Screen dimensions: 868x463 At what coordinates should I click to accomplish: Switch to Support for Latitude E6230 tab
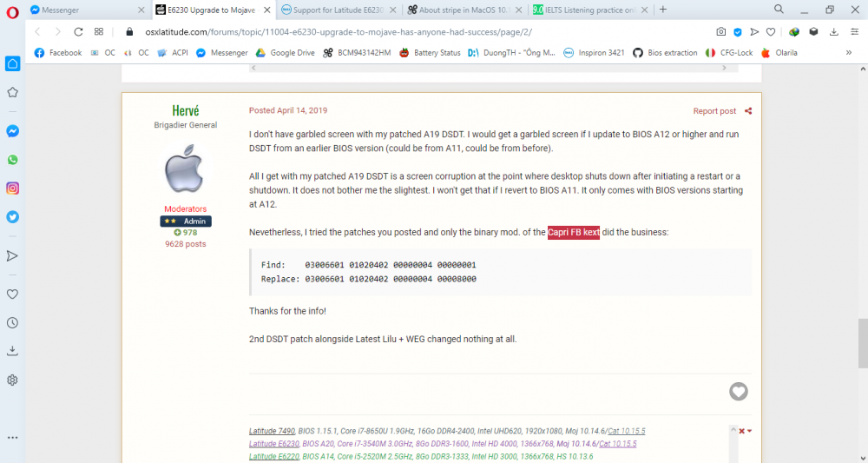pos(339,10)
